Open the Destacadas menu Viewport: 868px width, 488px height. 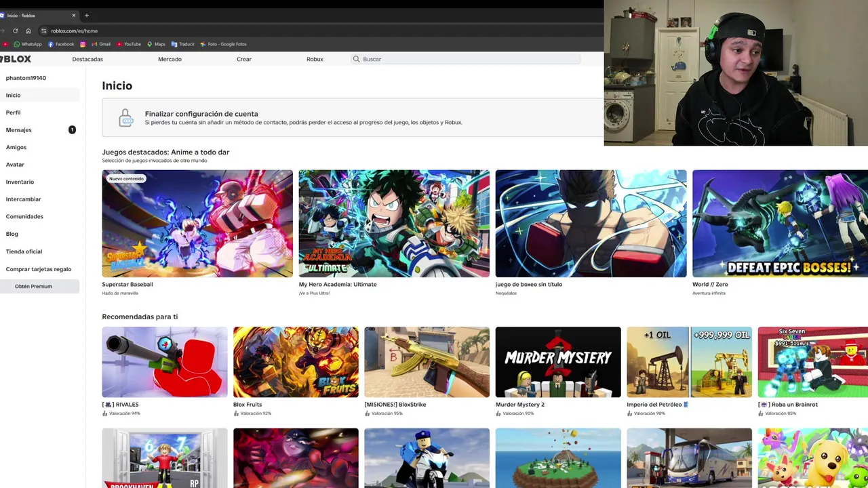pyautogui.click(x=87, y=59)
